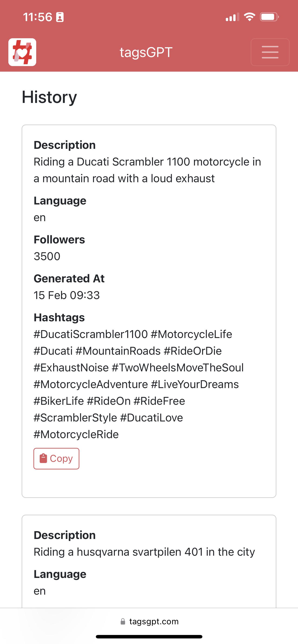Image resolution: width=298 pixels, height=644 pixels.
Task: Tap the tagsgpt.com address bar
Action: 149,621
